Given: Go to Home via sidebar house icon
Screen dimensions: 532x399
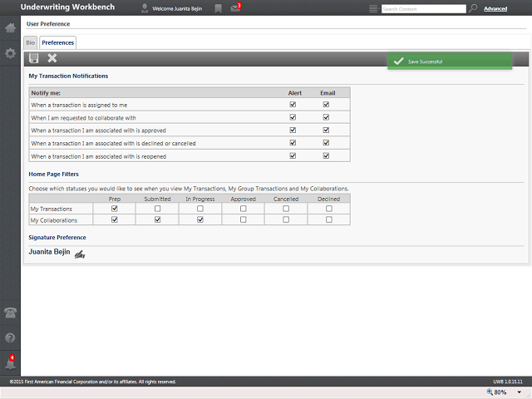Looking at the screenshot, I should (10, 27).
